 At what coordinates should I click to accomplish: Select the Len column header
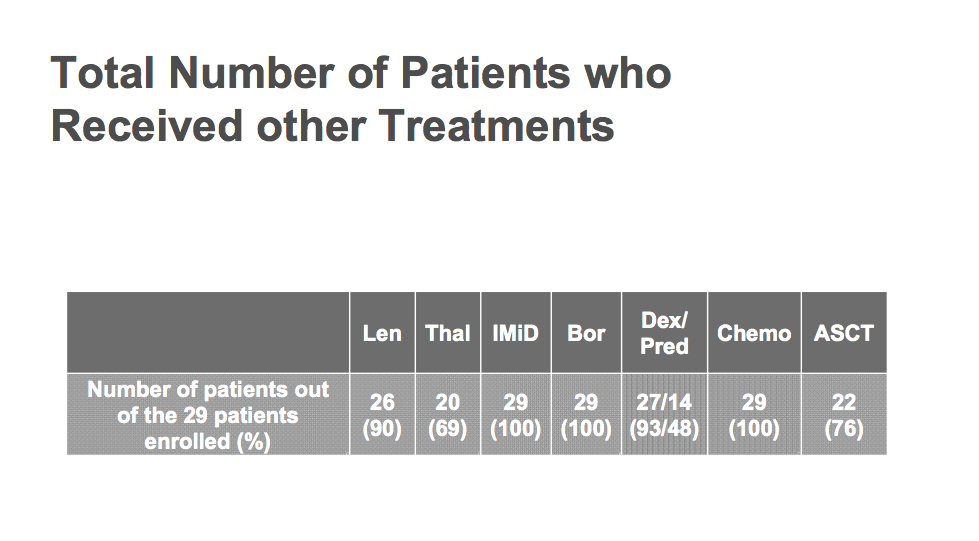coord(382,333)
